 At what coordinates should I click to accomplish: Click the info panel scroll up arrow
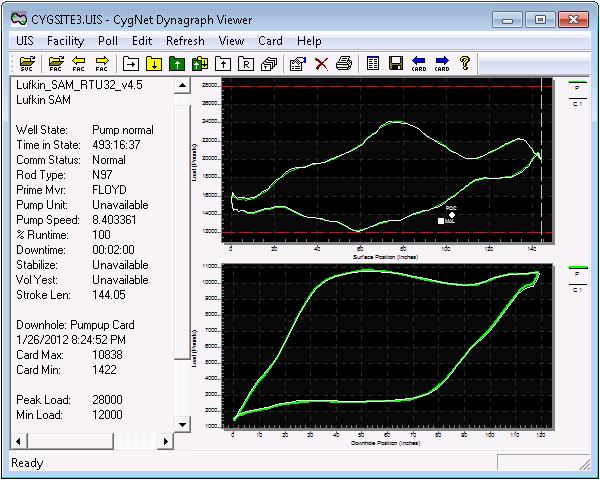[x=182, y=85]
